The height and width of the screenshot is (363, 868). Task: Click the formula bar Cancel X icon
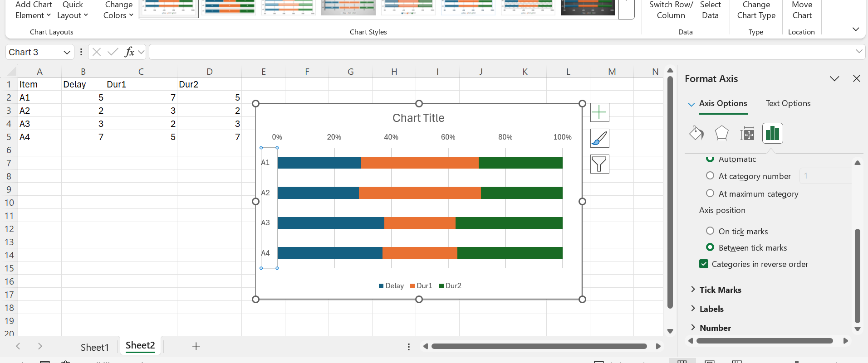tap(97, 52)
